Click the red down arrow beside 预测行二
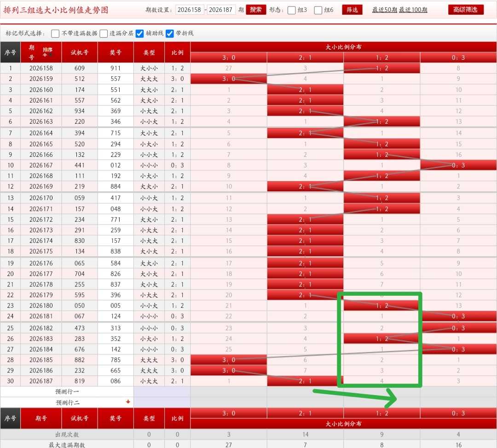The image size is (497, 448). [x=128, y=402]
